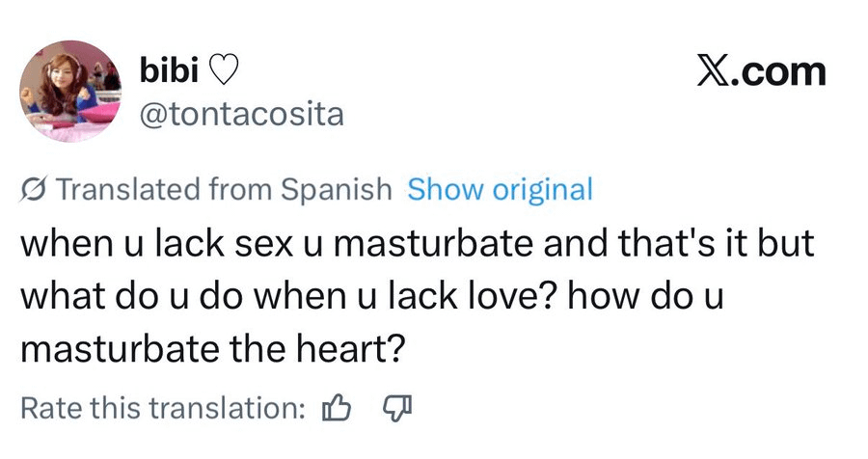Open the @tontacosita handle
Screen dimensions: 868x459
click(241, 115)
